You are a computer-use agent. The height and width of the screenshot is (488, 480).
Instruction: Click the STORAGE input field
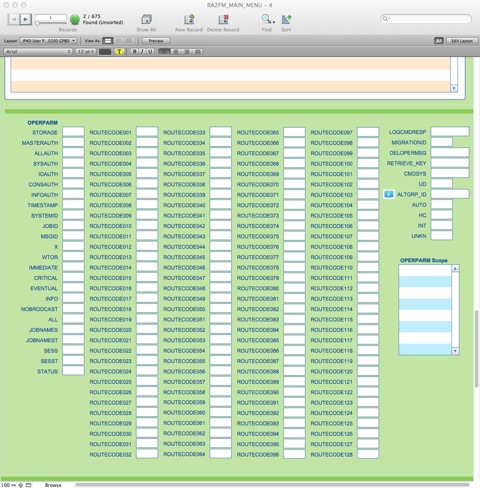(73, 132)
